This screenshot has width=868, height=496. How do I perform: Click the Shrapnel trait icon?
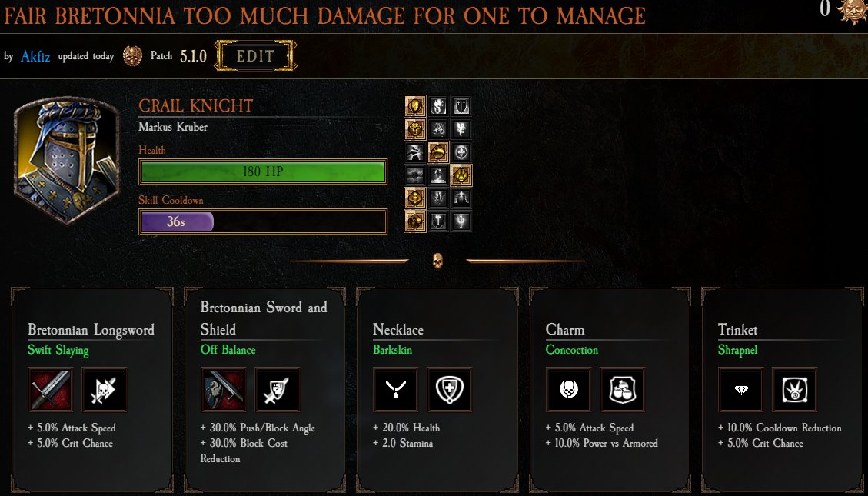[794, 390]
